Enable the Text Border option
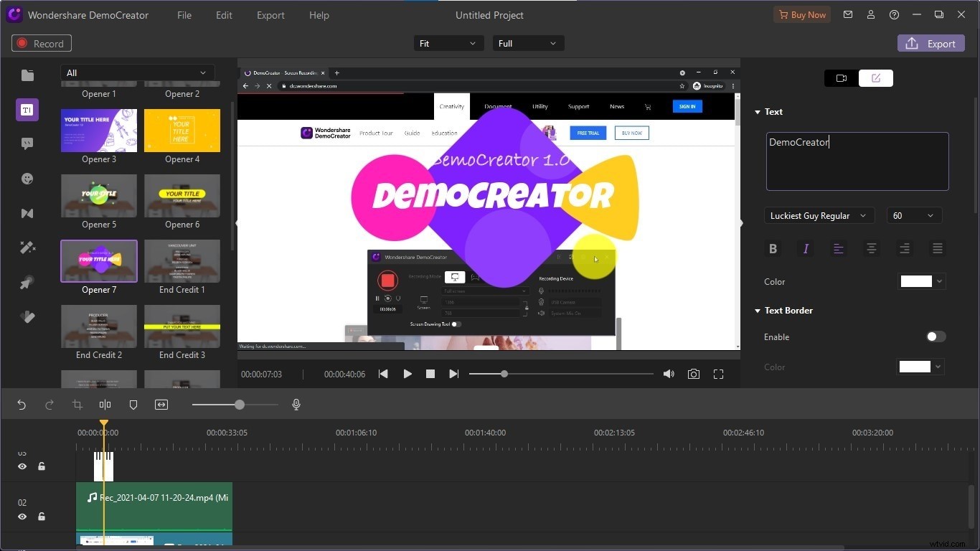The image size is (980, 551). click(935, 336)
